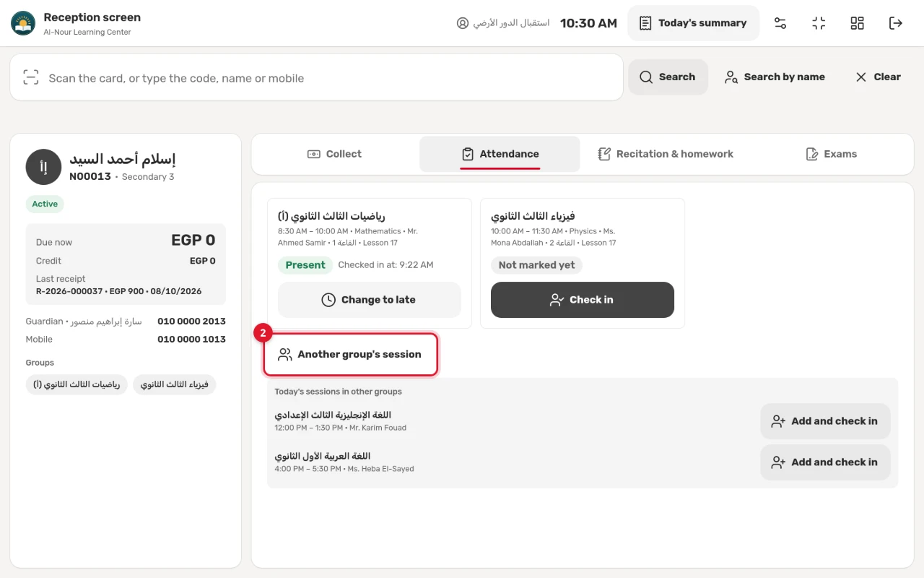Click the Present status badge
924x578 pixels.
pos(305,265)
